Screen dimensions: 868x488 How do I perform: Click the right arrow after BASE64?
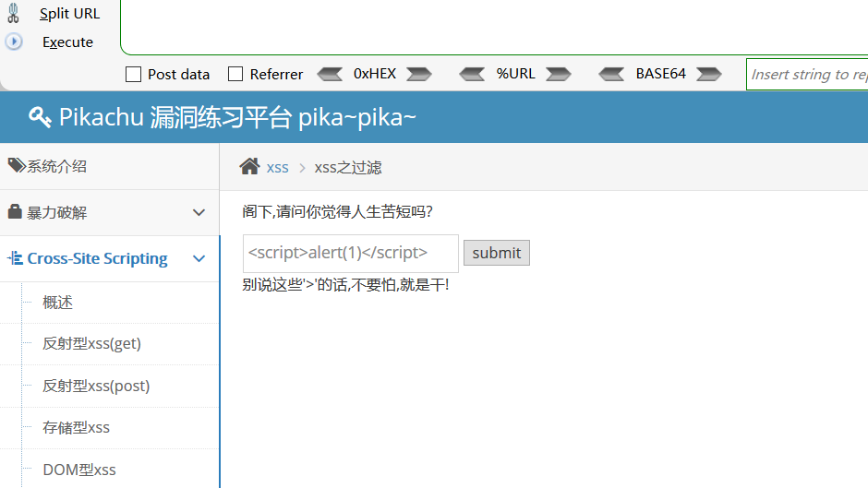pos(708,74)
